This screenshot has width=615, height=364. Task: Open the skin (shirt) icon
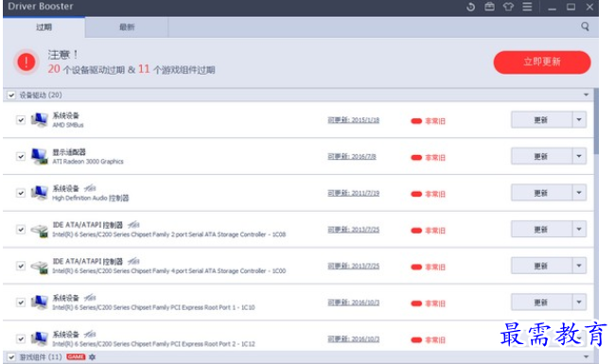(508, 7)
